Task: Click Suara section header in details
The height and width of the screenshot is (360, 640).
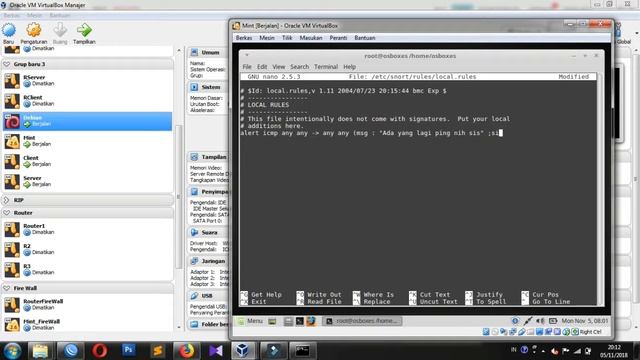Action: (x=209, y=232)
